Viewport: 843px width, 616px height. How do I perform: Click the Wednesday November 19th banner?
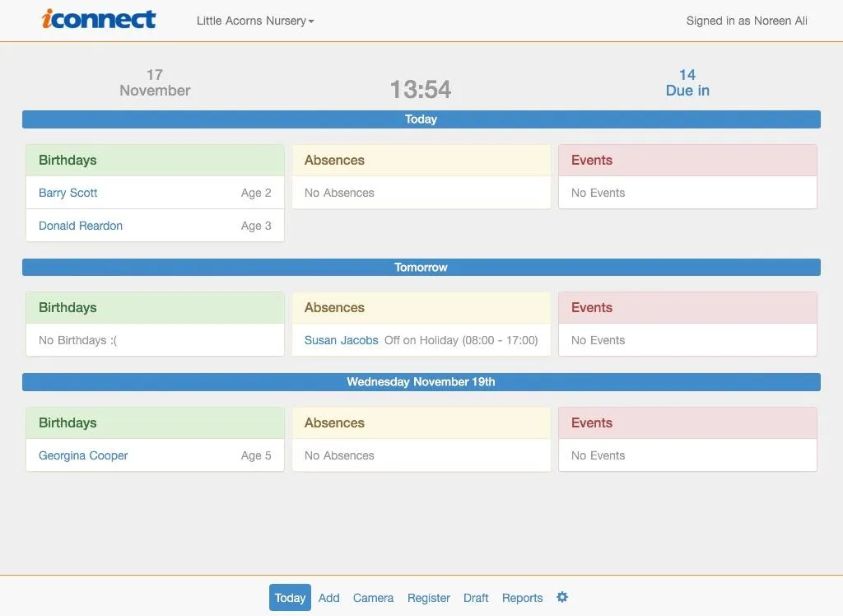(421, 381)
